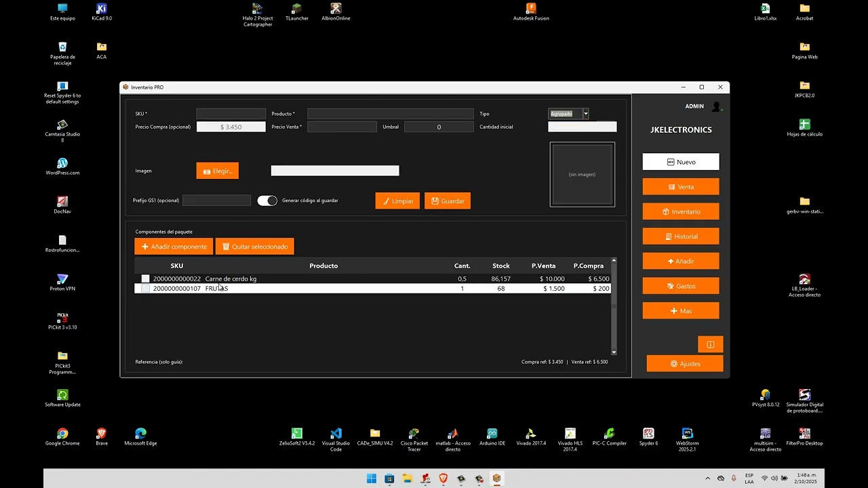Open WordPress.com desktop icon

click(62, 167)
